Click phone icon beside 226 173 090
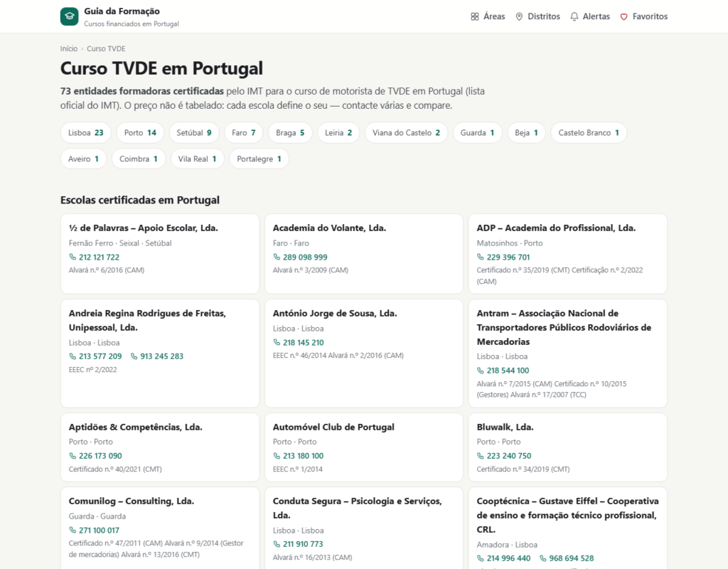The image size is (728, 569). tap(73, 456)
